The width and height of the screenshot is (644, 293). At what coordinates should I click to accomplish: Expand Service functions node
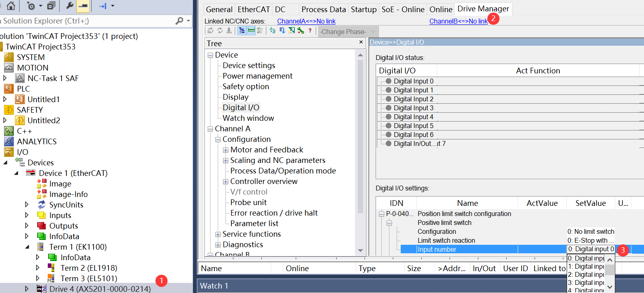coord(218,234)
